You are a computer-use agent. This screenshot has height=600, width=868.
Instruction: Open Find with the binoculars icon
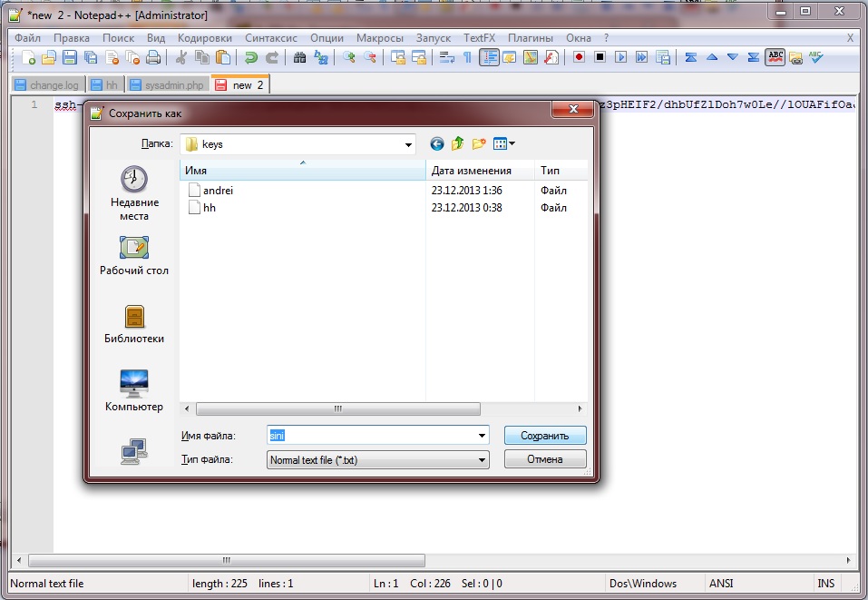click(299, 57)
